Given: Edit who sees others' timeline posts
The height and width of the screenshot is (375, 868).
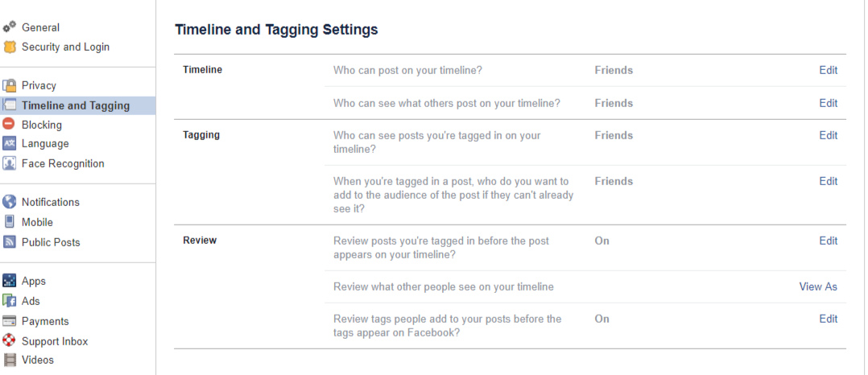Looking at the screenshot, I should pyautogui.click(x=828, y=103).
